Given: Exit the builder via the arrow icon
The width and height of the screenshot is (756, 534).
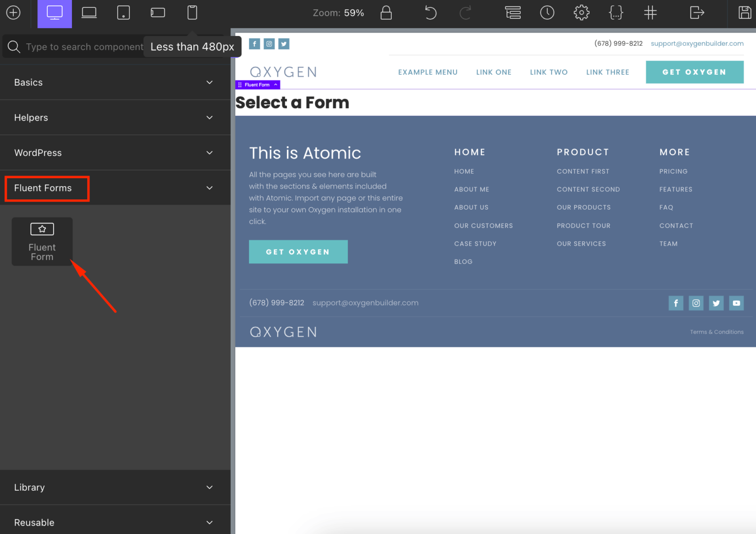Looking at the screenshot, I should pyautogui.click(x=696, y=13).
